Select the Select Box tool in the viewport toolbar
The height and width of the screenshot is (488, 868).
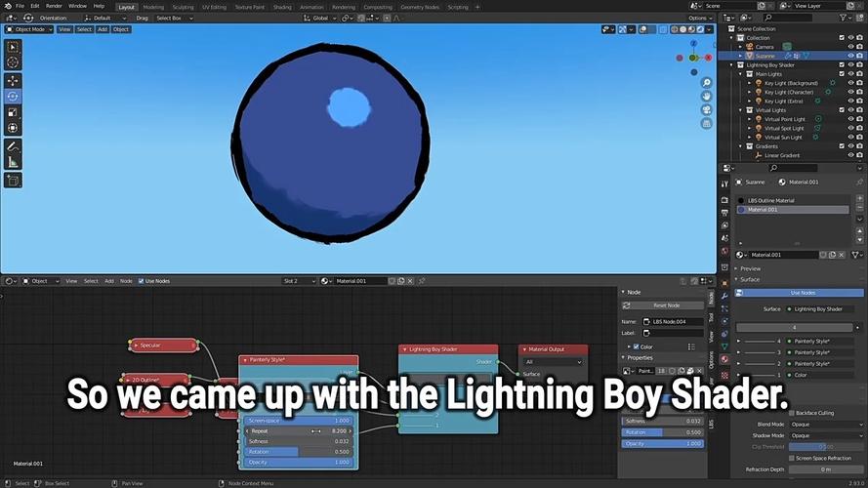tap(13, 48)
